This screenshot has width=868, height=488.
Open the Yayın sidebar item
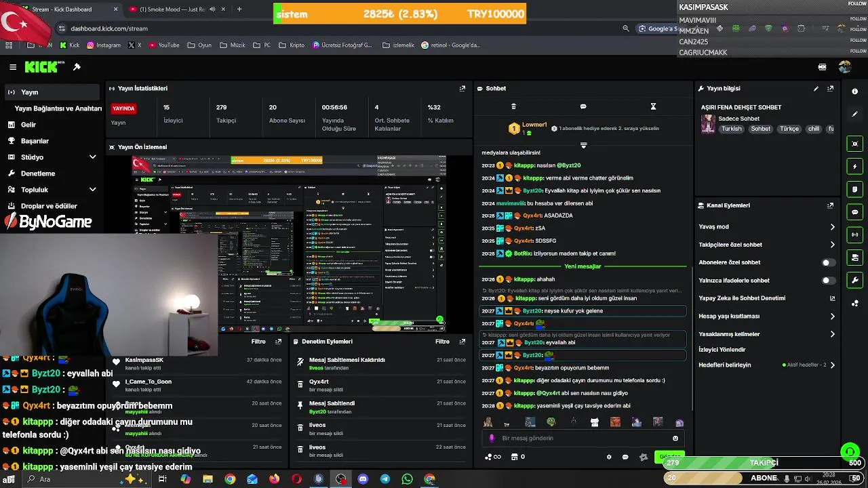[53, 92]
